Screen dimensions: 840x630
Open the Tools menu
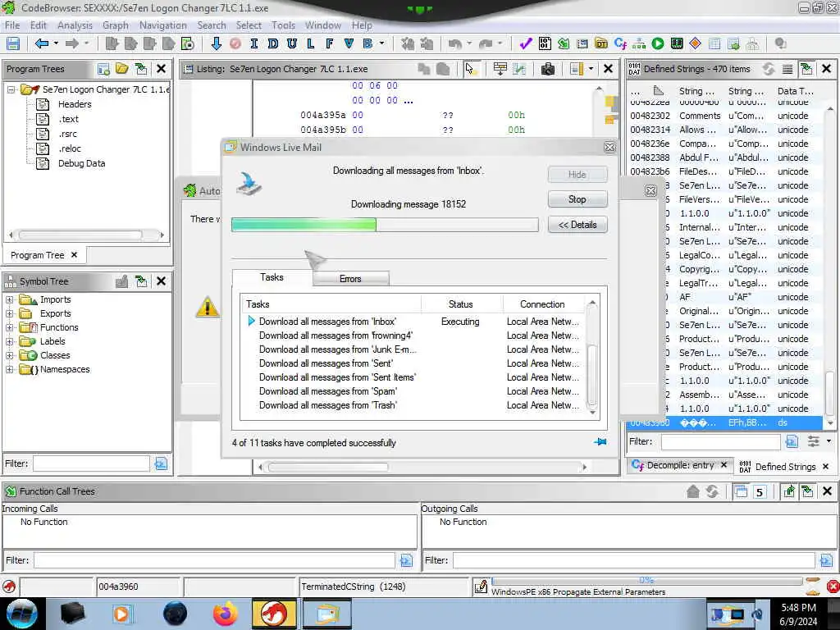click(283, 25)
